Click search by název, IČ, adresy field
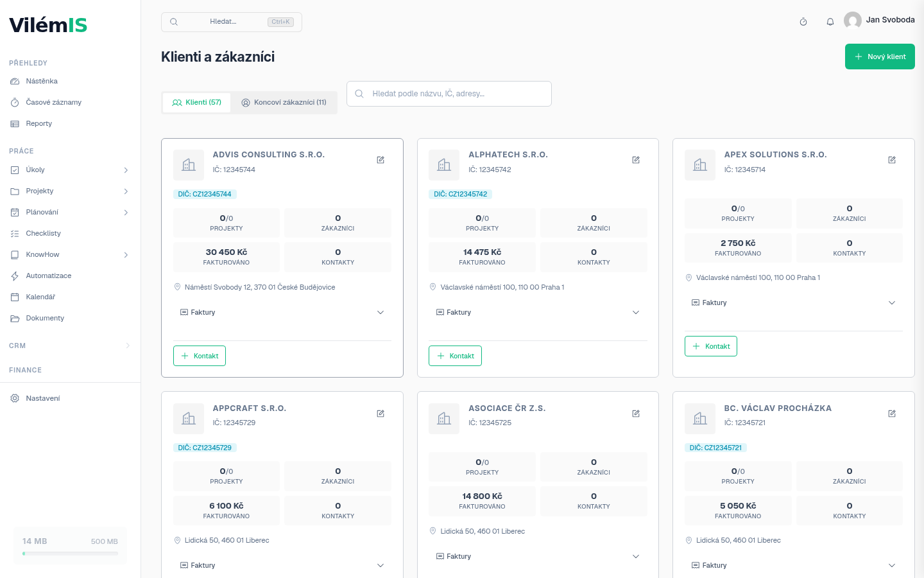924x578 pixels. pos(449,94)
